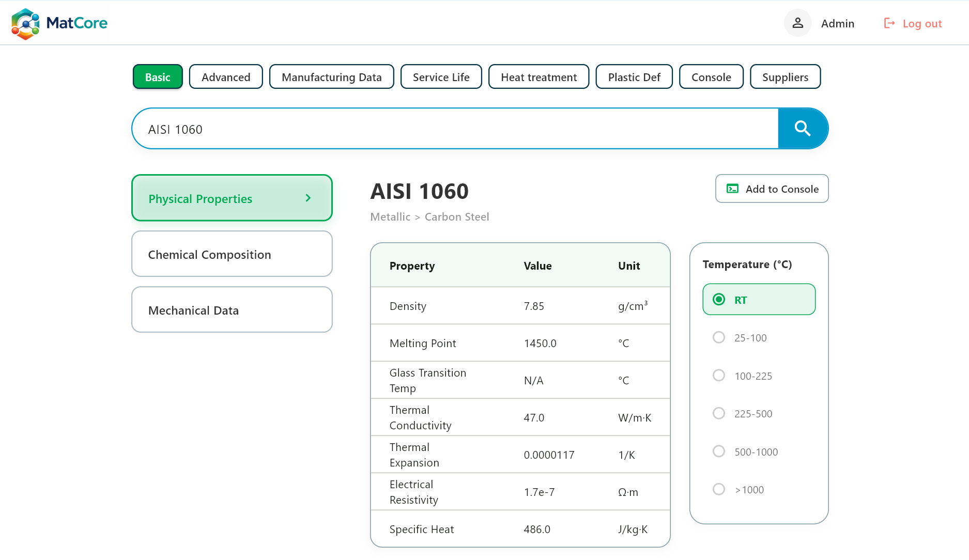The image size is (969, 560).
Task: Expand Physical Properties chevron arrow
Action: click(x=308, y=198)
